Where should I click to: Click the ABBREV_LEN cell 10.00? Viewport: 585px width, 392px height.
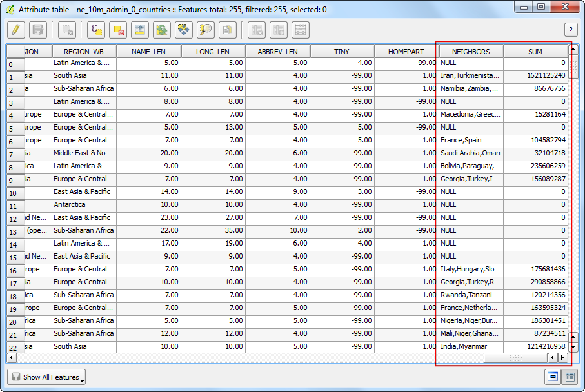[277, 231]
